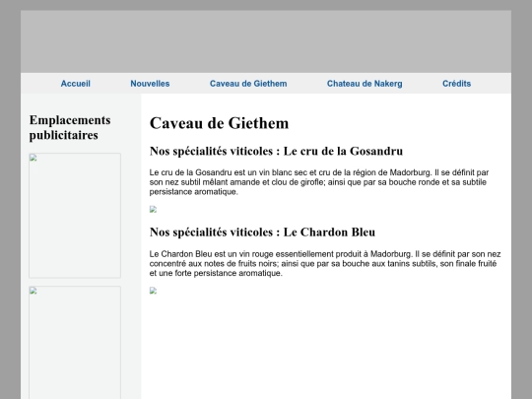532x399 pixels.
Task: Click broken image under Chardon Bleu paragraph
Action: [153, 291]
